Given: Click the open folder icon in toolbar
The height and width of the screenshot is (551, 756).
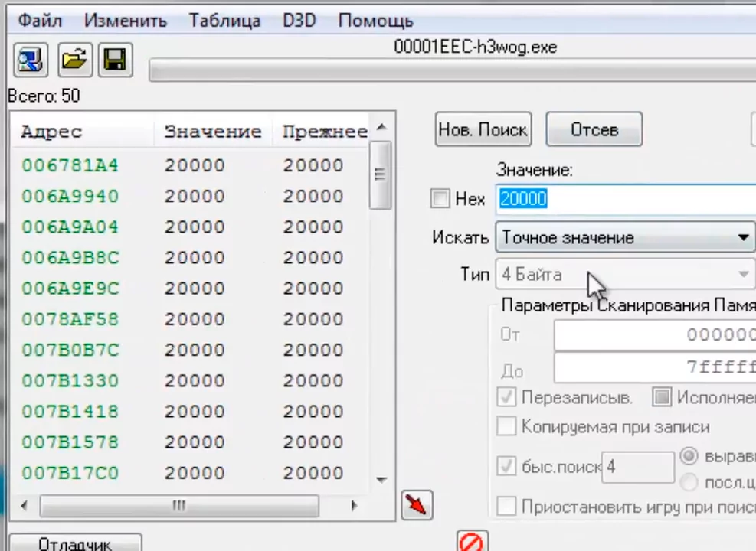Looking at the screenshot, I should 75,60.
